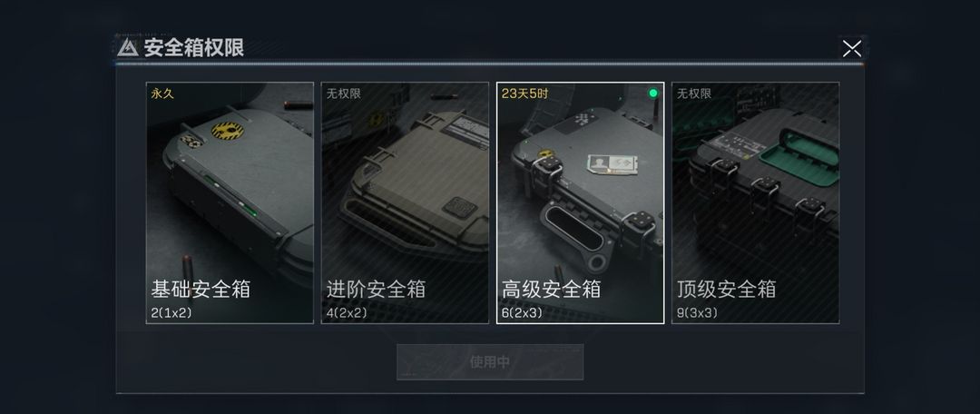Click the 23天5时 remaining time label

525,94
